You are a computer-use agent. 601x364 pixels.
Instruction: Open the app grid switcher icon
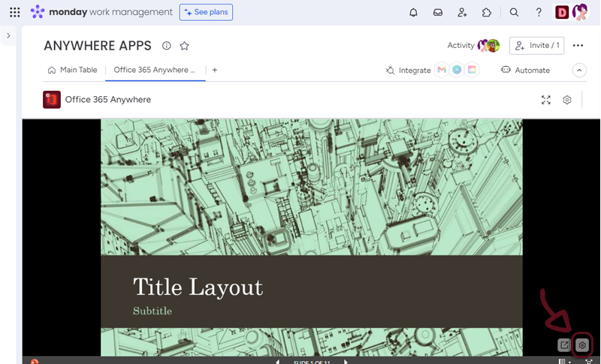[15, 12]
